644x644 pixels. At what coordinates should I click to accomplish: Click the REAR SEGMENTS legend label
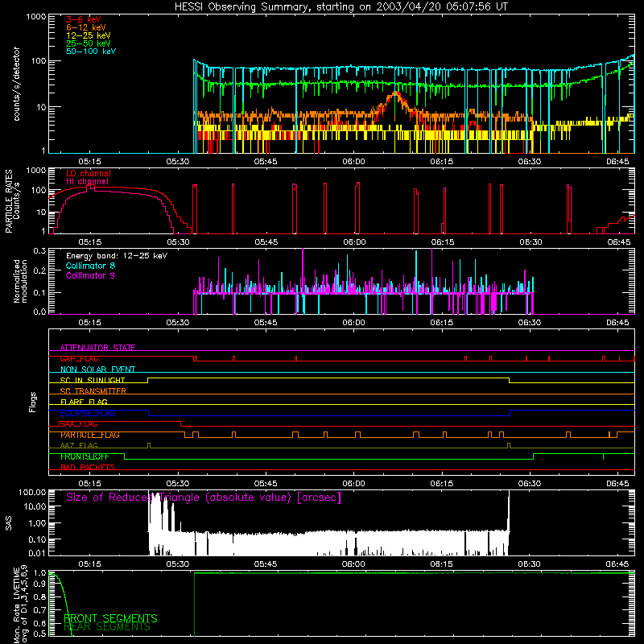107,627
